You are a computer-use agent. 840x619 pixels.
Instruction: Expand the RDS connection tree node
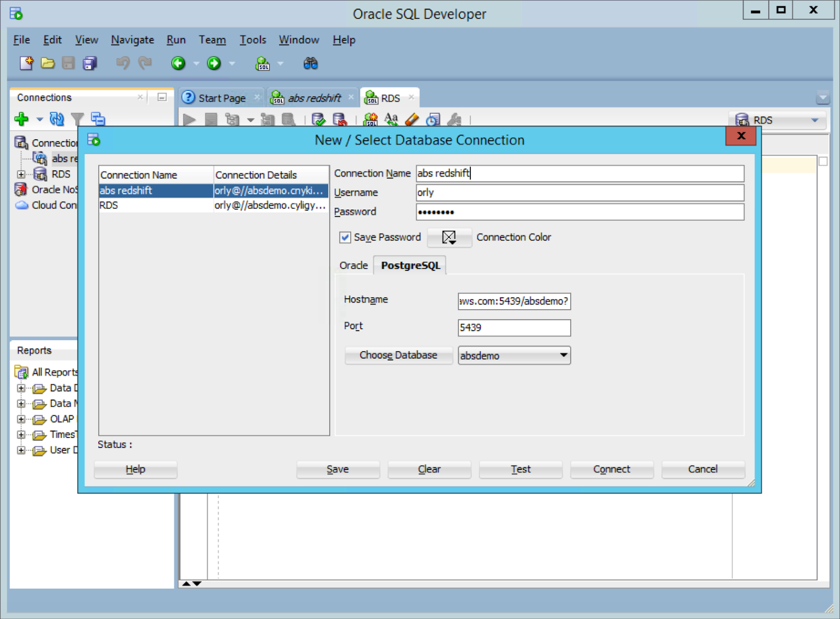click(21, 174)
